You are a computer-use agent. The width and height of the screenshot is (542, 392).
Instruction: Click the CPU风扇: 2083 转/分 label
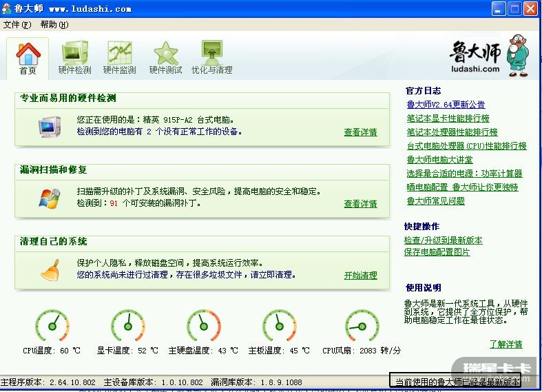click(362, 351)
